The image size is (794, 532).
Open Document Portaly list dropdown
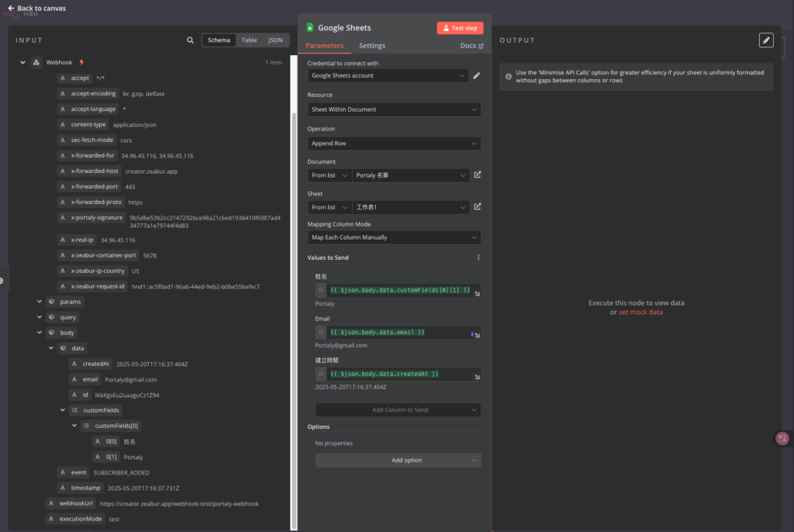[411, 175]
